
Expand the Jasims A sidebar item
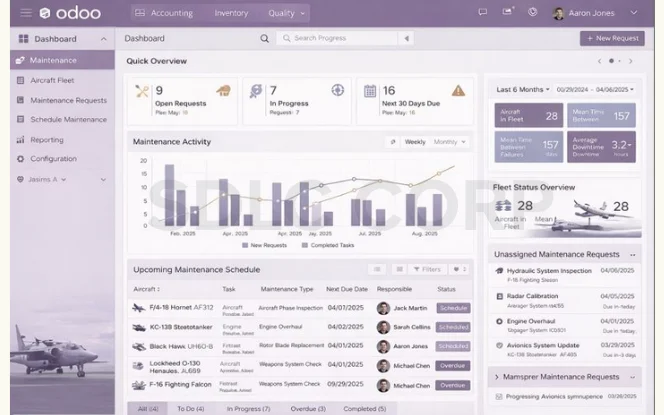click(x=103, y=180)
